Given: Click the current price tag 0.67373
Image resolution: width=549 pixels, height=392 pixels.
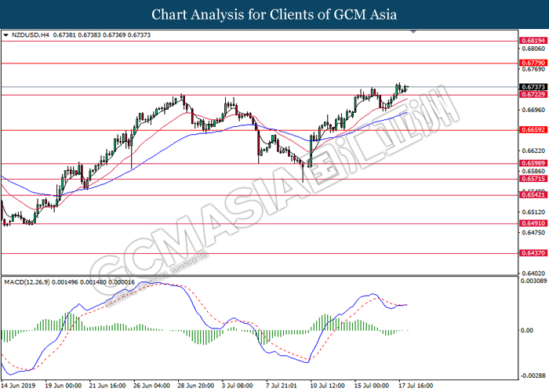Looking at the screenshot, I should [533, 87].
